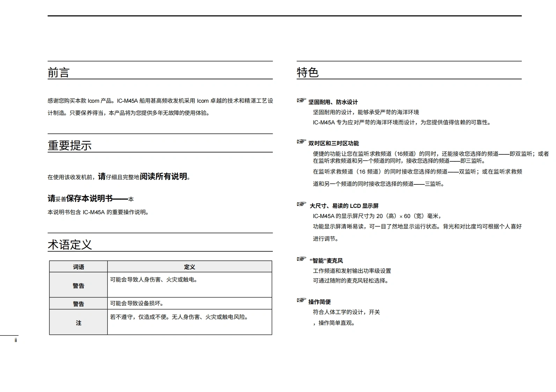The height and width of the screenshot is (392, 556).
Task: Click the 术语定义 section heading
Action: pyautogui.click(x=69, y=245)
